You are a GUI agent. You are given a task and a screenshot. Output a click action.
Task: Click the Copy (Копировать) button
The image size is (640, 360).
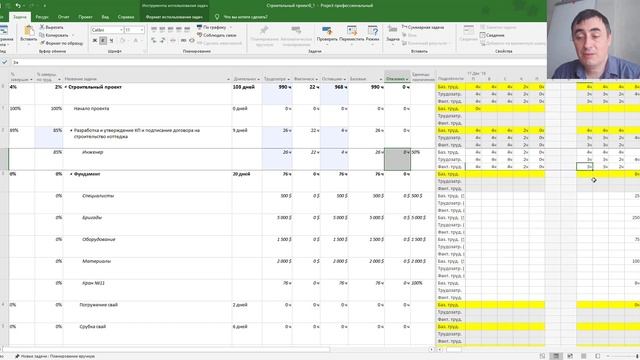click(54, 35)
